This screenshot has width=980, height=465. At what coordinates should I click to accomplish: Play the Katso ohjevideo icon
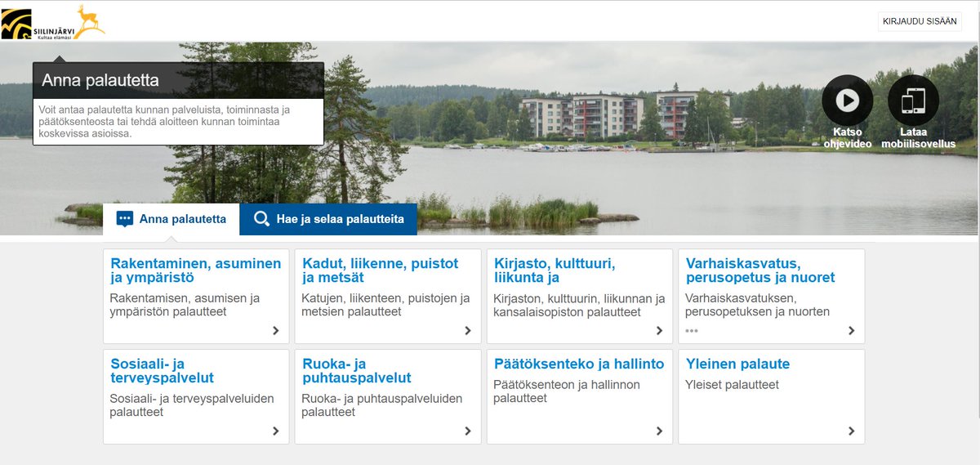pos(848,101)
